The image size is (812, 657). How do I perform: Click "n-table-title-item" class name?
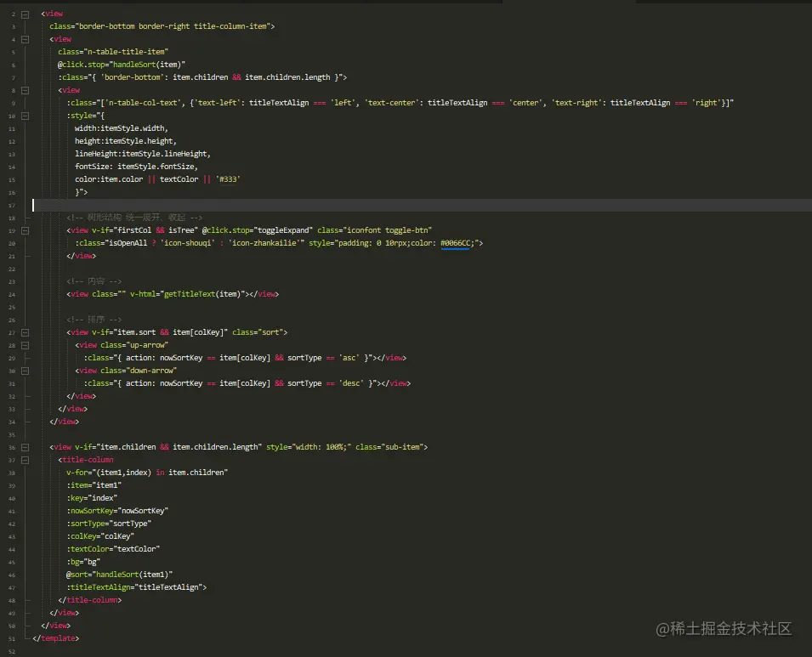coord(126,51)
